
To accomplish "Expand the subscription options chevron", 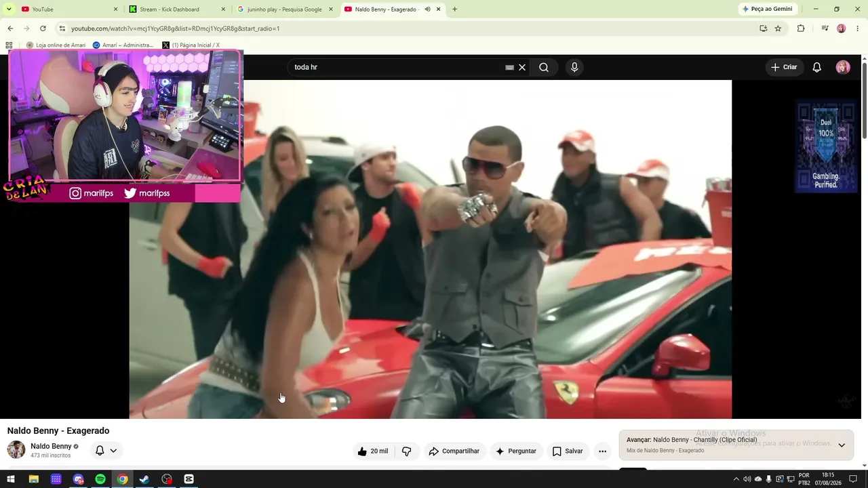I will 113,451.
